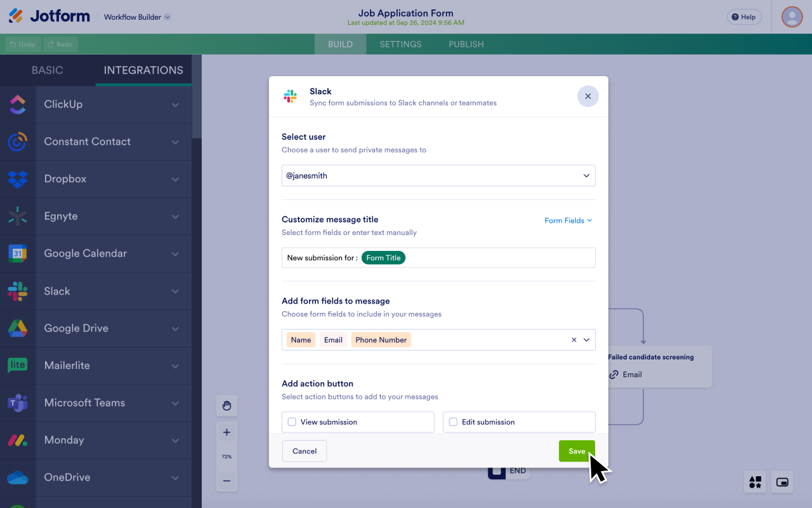812x508 pixels.
Task: Open the Mailerlite icon
Action: coord(18,365)
